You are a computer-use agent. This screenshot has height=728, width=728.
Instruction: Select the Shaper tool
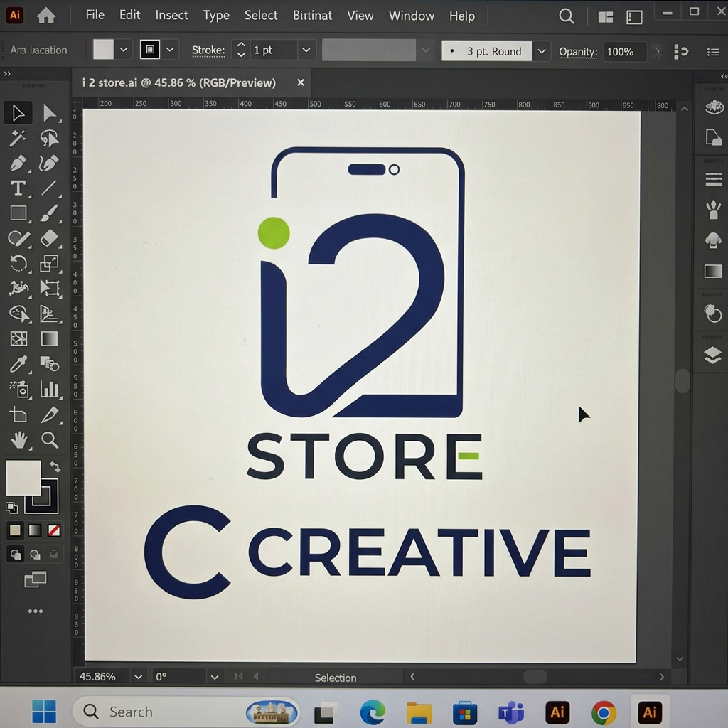(x=18, y=238)
